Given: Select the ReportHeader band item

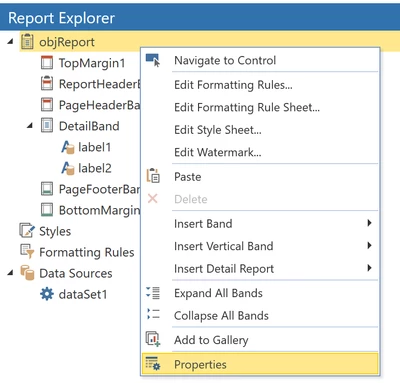Looking at the screenshot, I should 100,84.
